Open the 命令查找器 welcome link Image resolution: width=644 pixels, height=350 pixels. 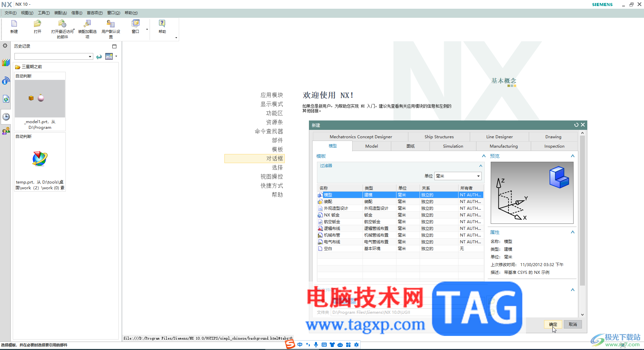click(269, 131)
